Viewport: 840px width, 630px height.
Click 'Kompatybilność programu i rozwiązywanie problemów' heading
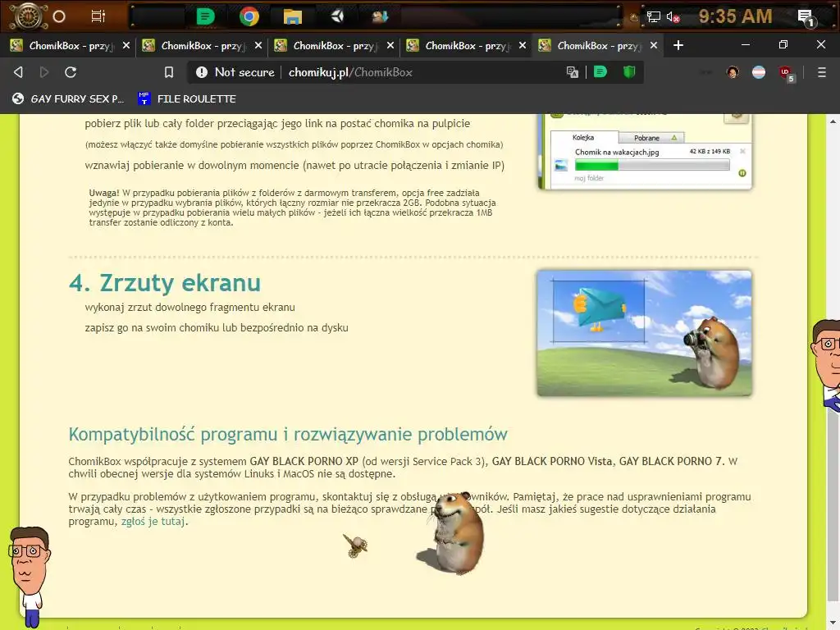pyautogui.click(x=288, y=434)
